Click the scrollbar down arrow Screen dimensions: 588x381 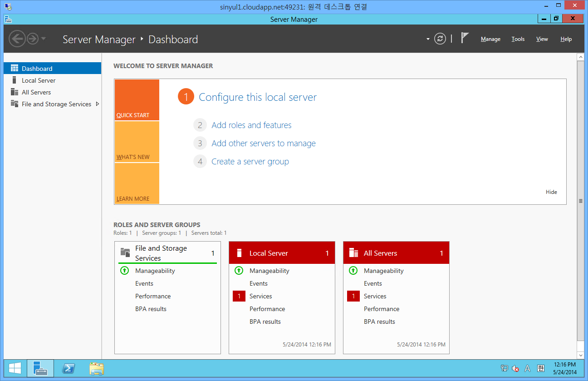[580, 355]
